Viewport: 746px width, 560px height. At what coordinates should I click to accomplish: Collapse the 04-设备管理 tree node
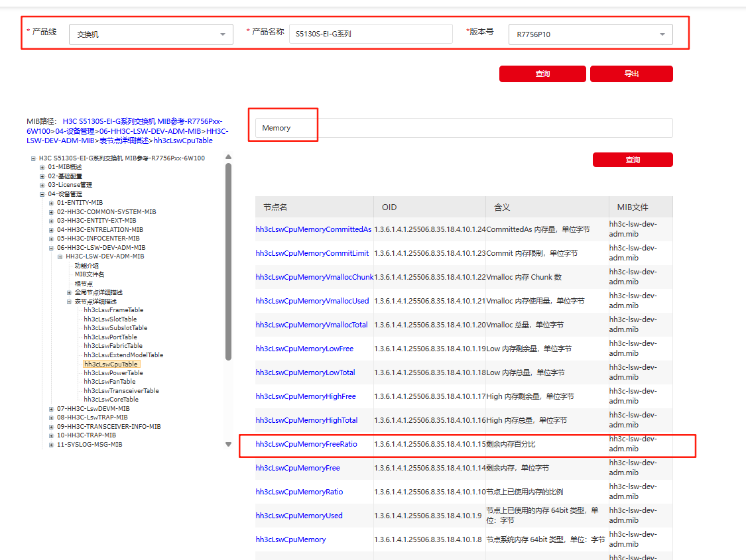[x=42, y=194]
